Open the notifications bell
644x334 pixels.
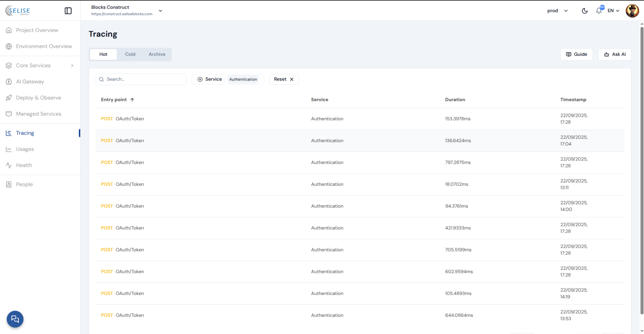click(599, 11)
